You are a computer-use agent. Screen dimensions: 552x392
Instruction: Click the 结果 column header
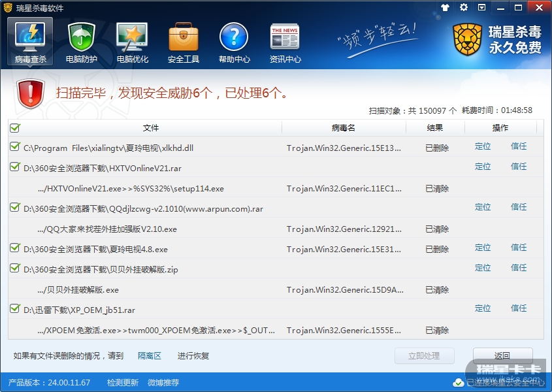tap(435, 128)
